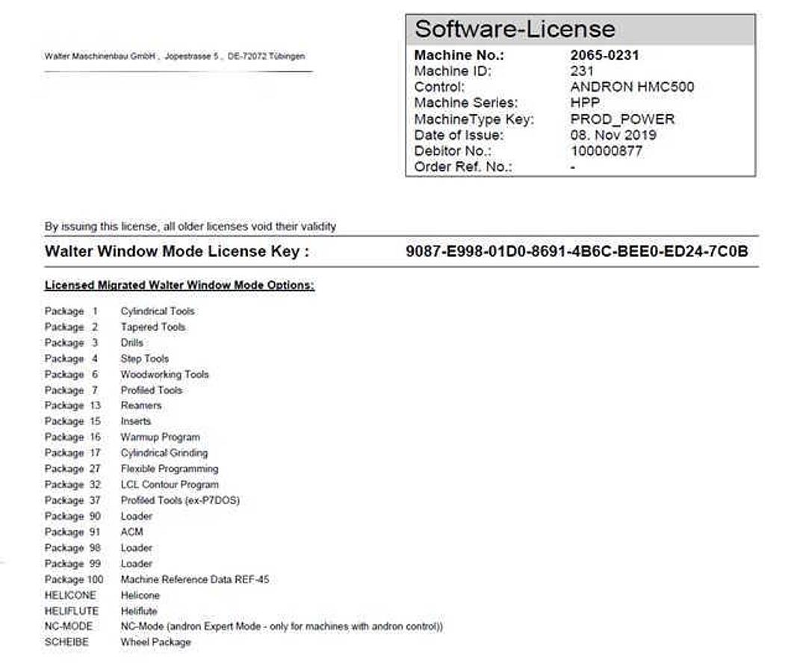Select the date of issue 08. Nov 2019
This screenshot has width=785, height=672.
click(613, 135)
